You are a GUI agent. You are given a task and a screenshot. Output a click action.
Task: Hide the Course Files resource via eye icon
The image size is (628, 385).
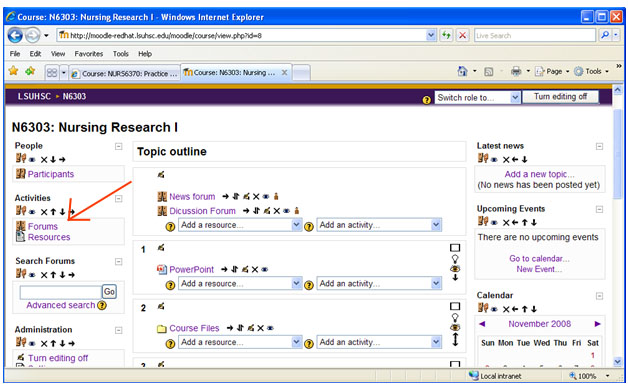tap(270, 328)
